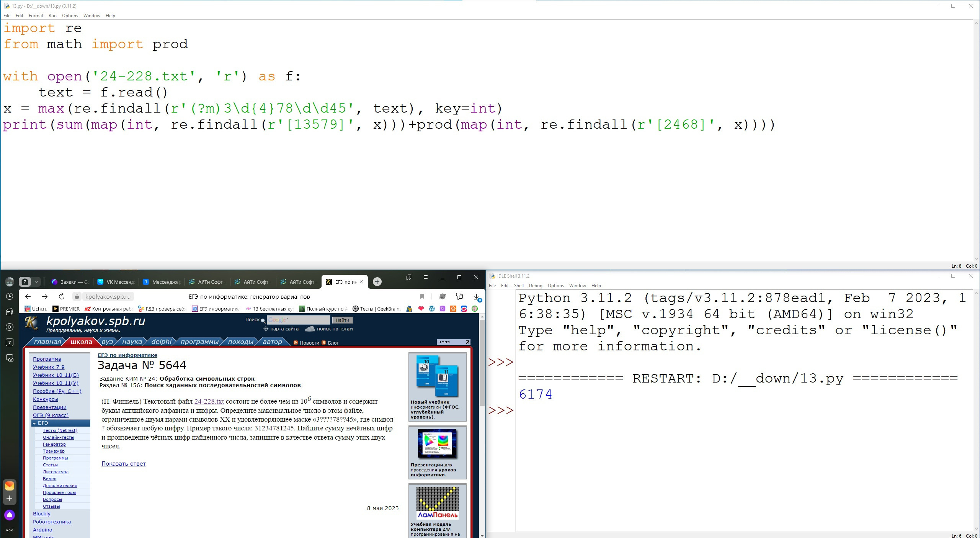This screenshot has width=980, height=538.
Task: Go back with the browser back arrow
Action: 28,296
